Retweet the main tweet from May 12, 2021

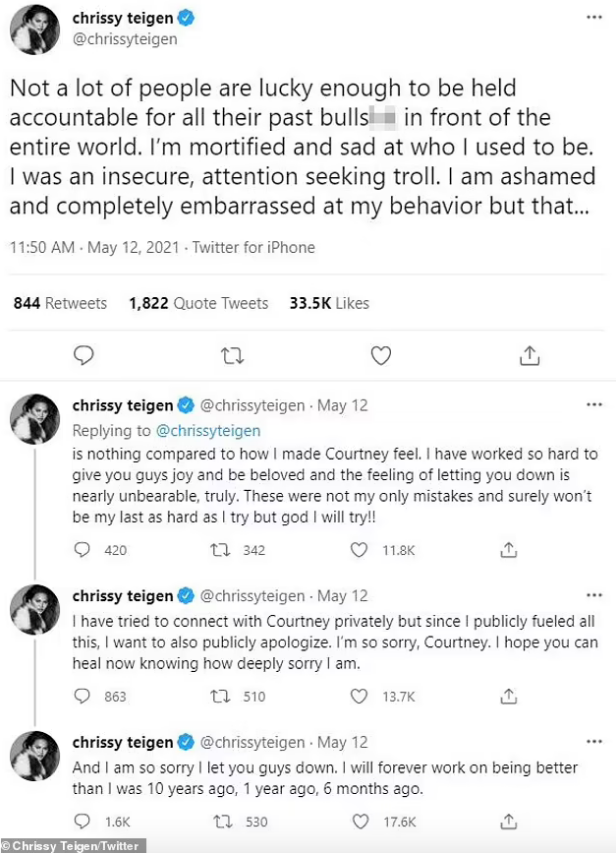pyautogui.click(x=232, y=354)
